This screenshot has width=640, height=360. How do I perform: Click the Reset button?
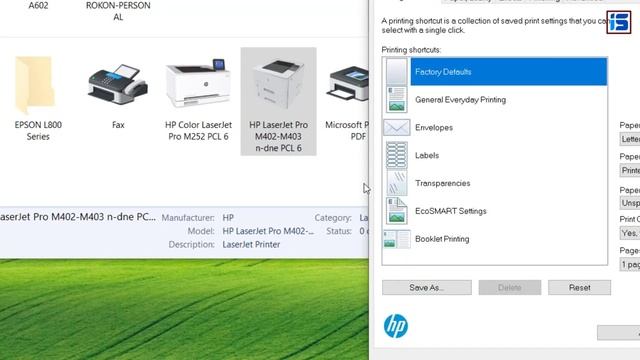pyautogui.click(x=579, y=287)
